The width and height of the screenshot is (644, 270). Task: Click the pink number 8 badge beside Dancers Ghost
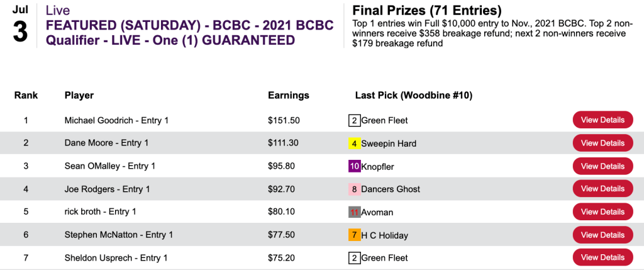[355, 189]
